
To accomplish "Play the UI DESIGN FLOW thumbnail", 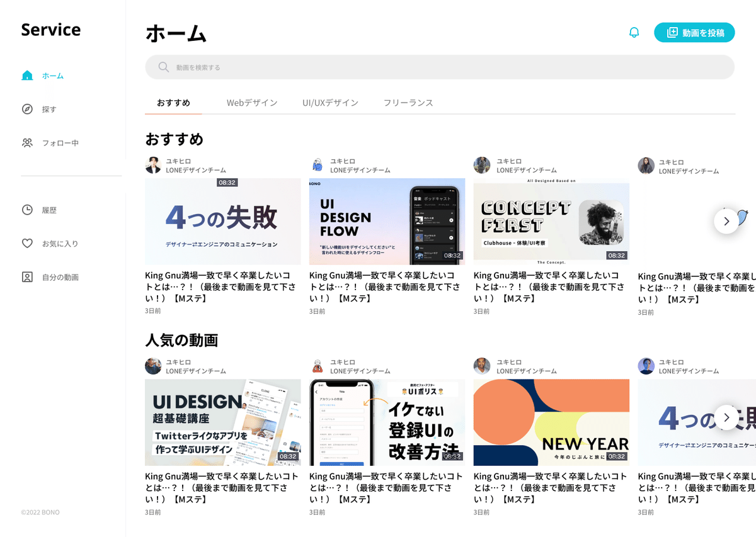I will (387, 222).
